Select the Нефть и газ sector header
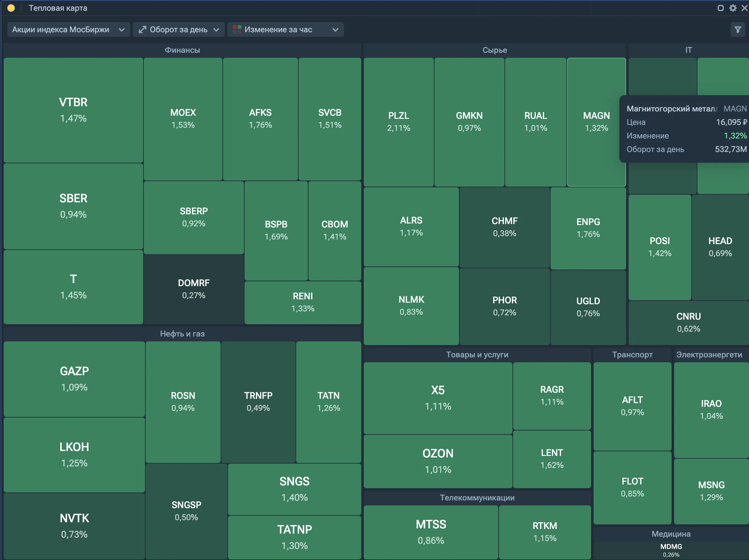This screenshot has height=560, width=749. click(182, 334)
